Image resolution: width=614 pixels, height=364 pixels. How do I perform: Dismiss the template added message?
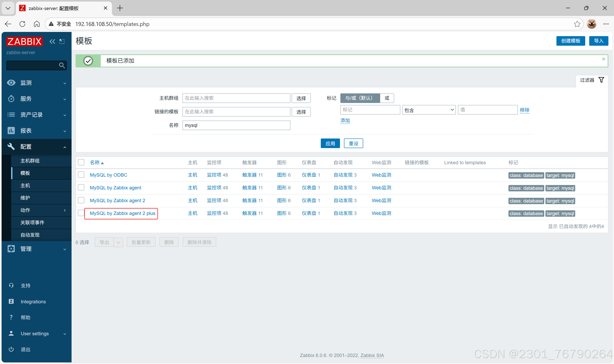603,59
